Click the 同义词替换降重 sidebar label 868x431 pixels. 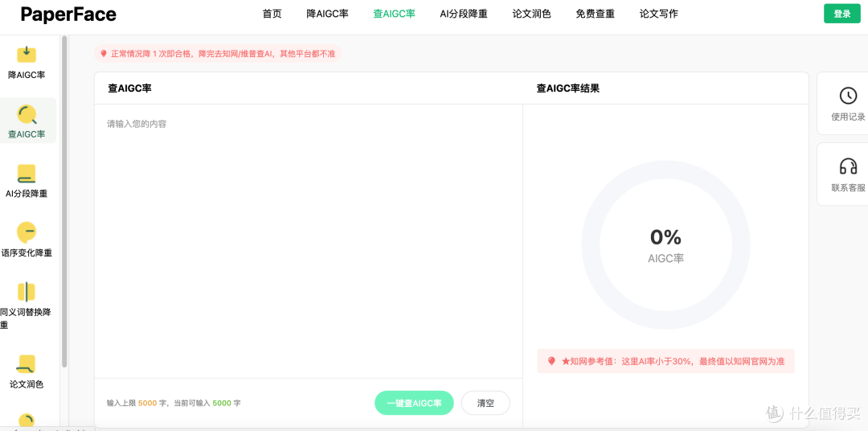26,318
